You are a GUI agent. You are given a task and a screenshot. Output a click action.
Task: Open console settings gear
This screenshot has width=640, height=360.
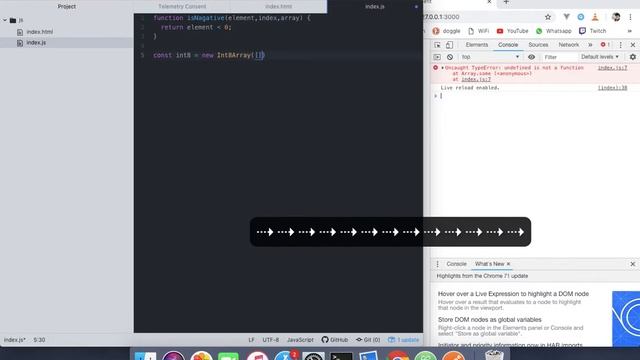point(633,57)
